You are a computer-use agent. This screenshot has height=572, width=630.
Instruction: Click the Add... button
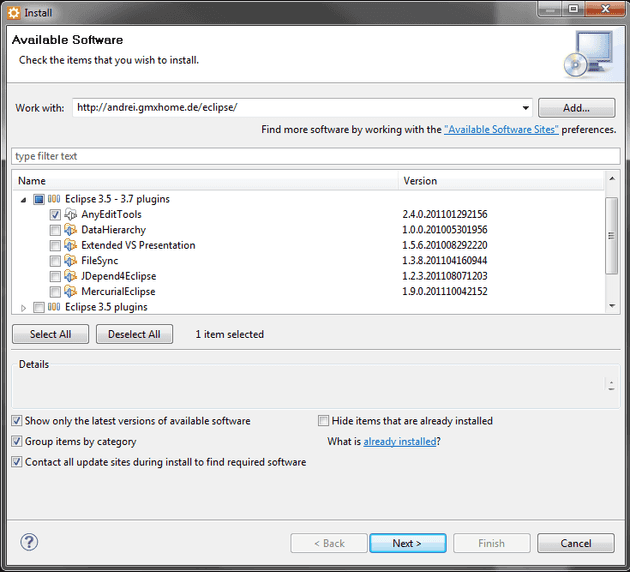[x=576, y=108]
